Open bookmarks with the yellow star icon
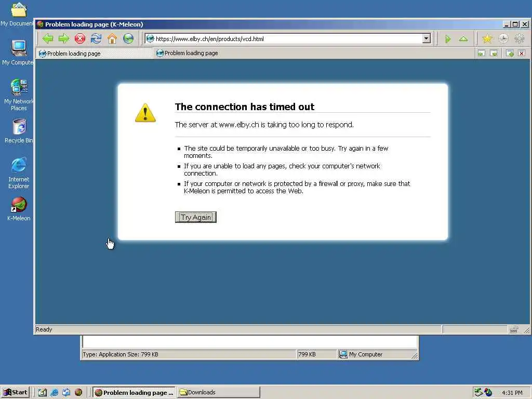532x399 pixels. click(487, 38)
